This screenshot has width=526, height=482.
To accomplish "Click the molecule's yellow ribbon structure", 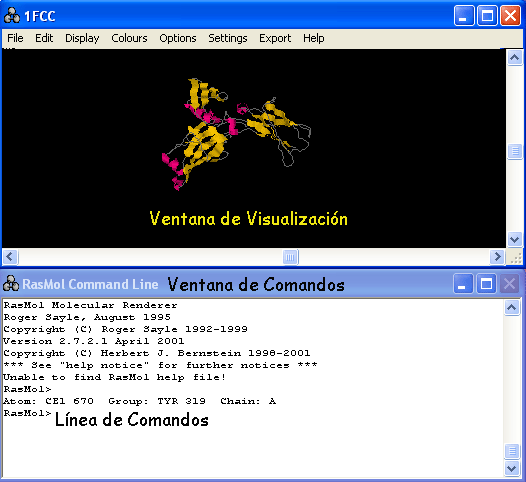I will 205,144.
